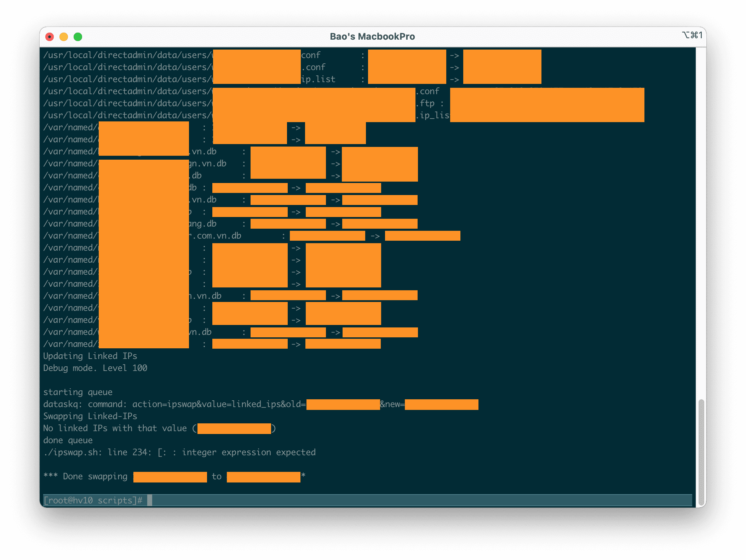
Task: Click the 'Swapping Linked-IPs' output line
Action: pos(90,416)
